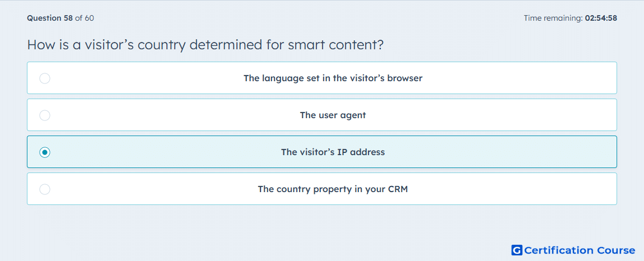The height and width of the screenshot is (261, 644).
Task: Select the radio button for browser language option
Action: pos(45,78)
